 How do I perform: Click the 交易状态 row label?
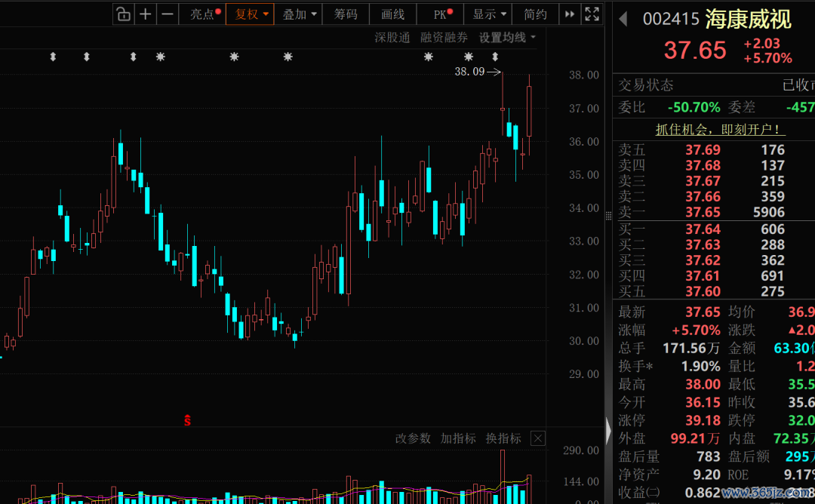point(645,85)
